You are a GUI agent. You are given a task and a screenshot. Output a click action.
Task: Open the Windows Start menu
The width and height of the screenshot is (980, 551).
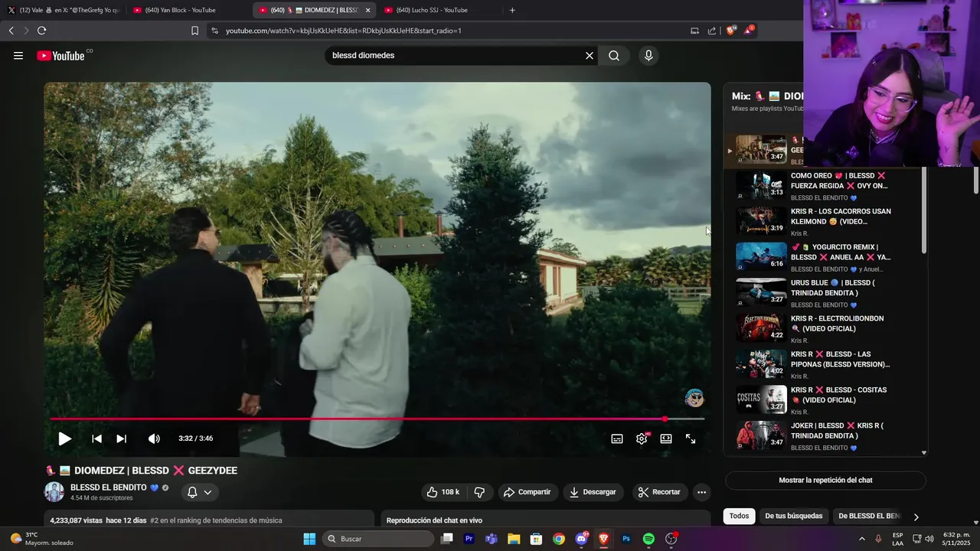(309, 539)
